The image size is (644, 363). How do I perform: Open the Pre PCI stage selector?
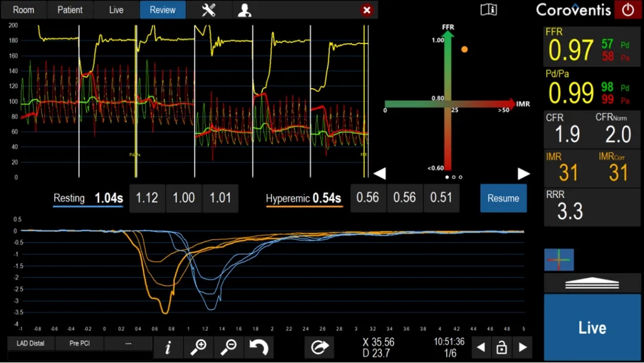click(79, 343)
